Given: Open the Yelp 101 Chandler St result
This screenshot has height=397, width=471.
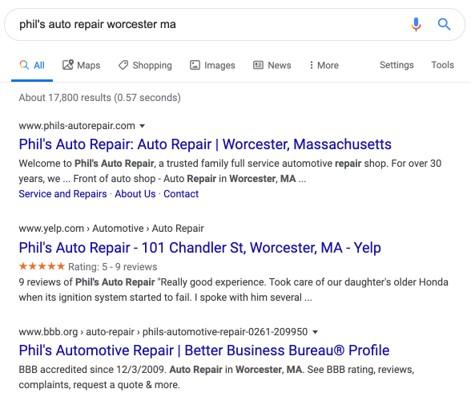Looking at the screenshot, I should pyautogui.click(x=200, y=248).
